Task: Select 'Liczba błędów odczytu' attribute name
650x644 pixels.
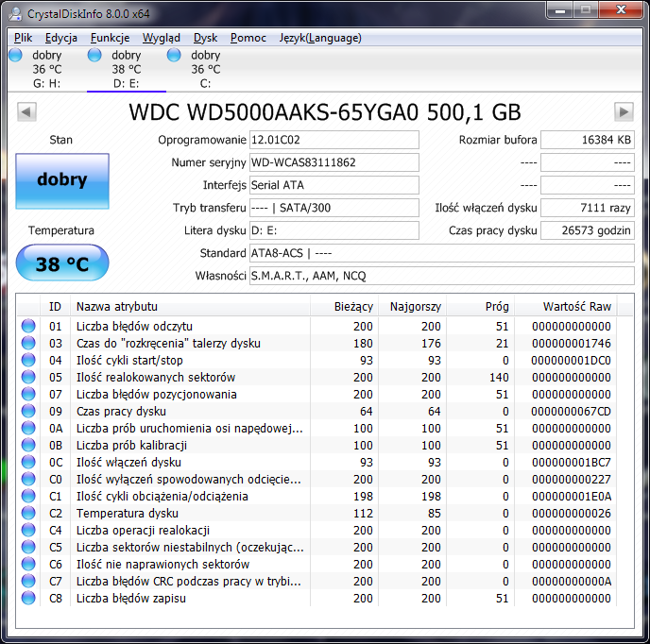Action: click(x=134, y=327)
